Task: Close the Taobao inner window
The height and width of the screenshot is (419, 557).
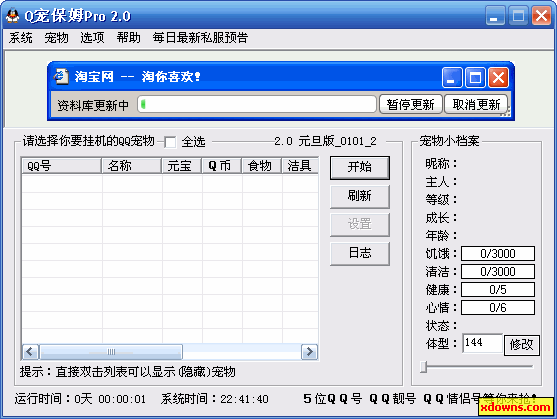Action: pyautogui.click(x=498, y=77)
